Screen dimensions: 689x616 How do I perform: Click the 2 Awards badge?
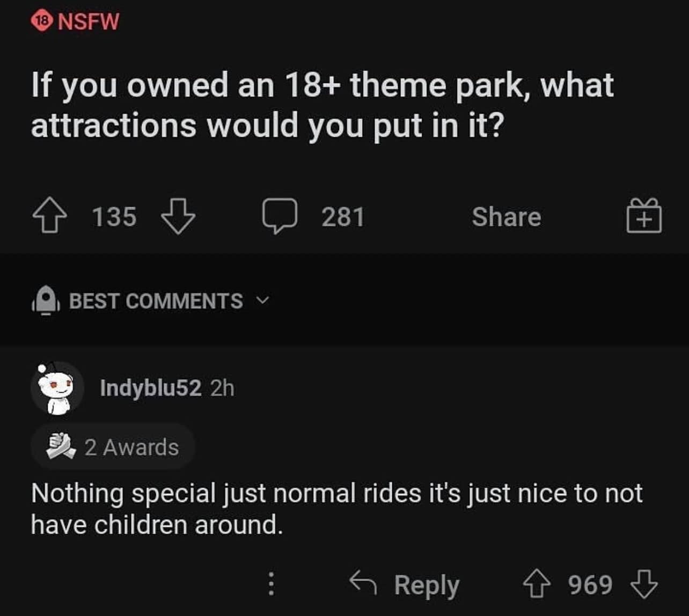112,446
